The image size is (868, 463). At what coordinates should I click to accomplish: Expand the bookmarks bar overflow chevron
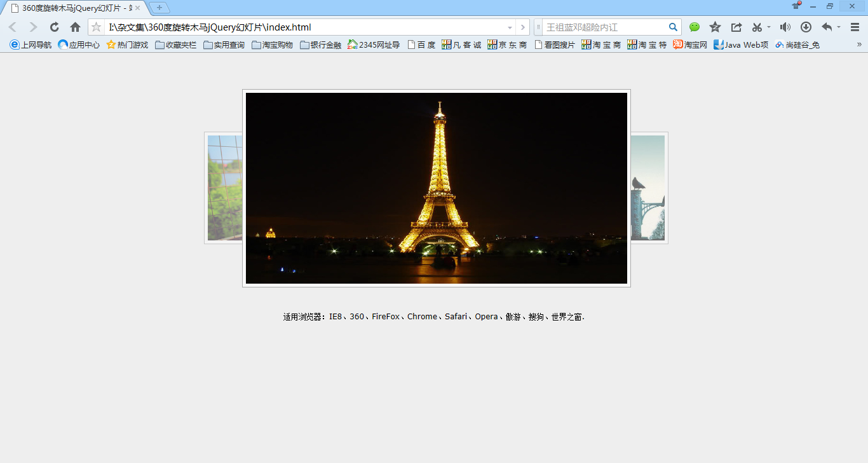pyautogui.click(x=859, y=45)
